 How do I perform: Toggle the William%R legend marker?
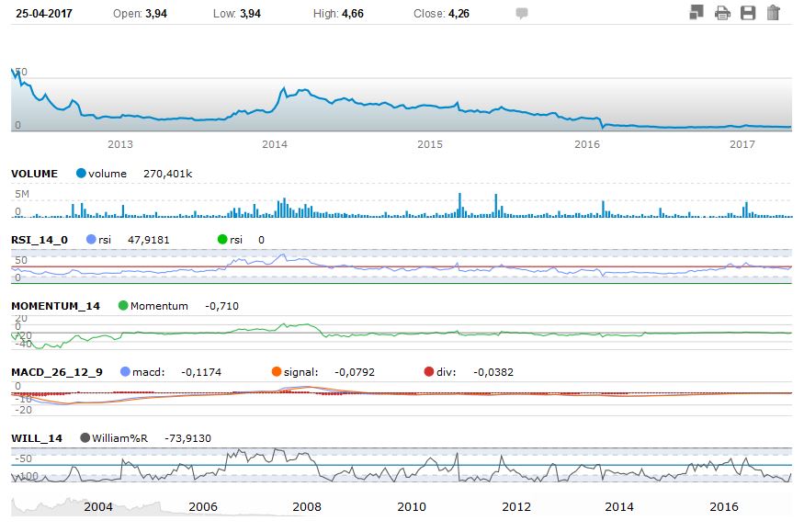(x=85, y=438)
